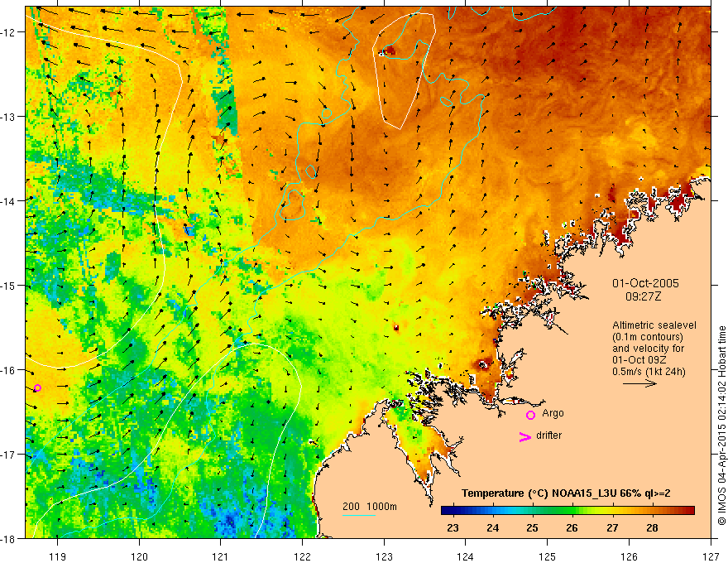Click the time label 09:27Z
Screen dimensions: 728x563
(x=643, y=296)
